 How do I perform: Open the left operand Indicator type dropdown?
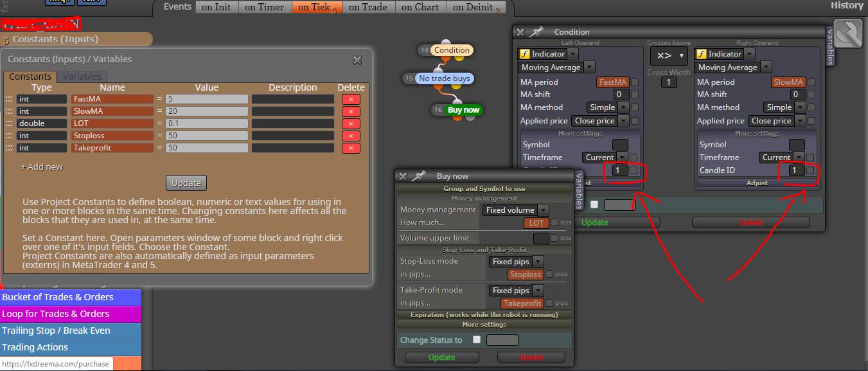[573, 54]
